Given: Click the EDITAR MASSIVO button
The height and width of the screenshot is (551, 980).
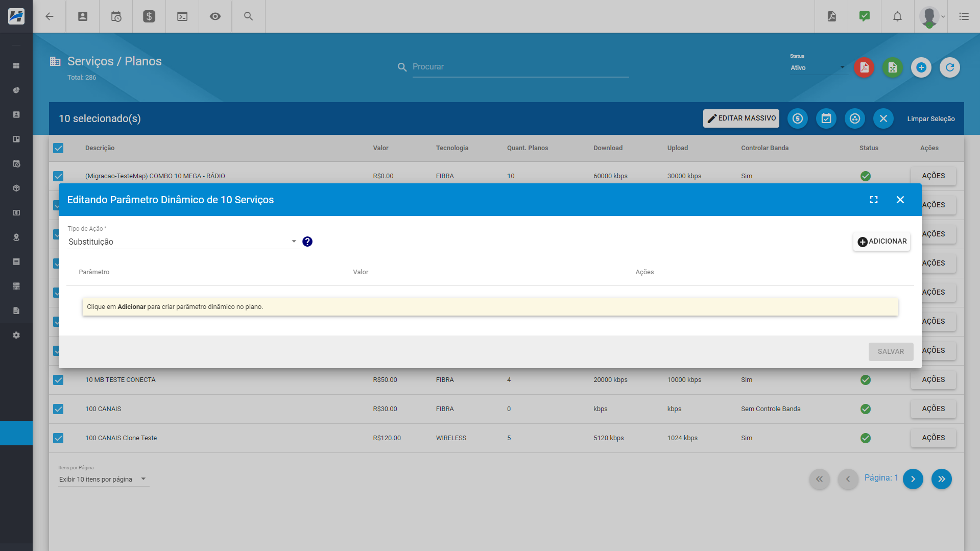Looking at the screenshot, I should (741, 118).
